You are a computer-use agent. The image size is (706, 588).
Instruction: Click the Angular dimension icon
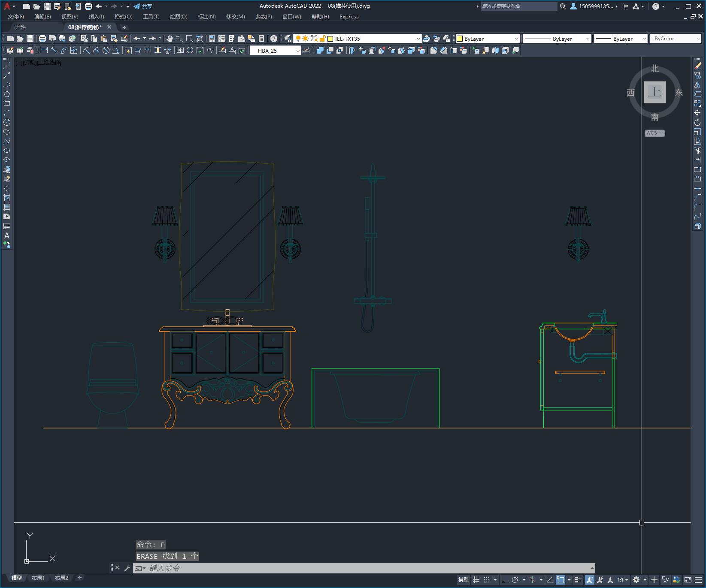tap(116, 50)
